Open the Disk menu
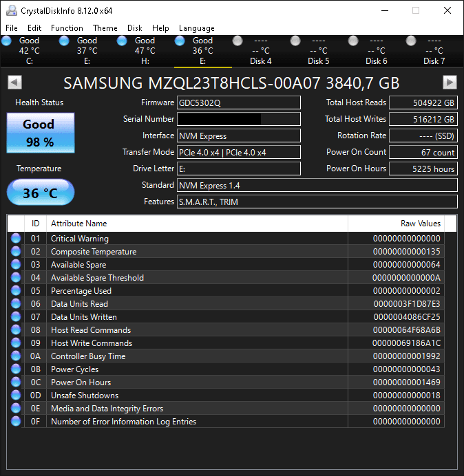Image resolution: width=464 pixels, height=476 pixels. click(135, 28)
